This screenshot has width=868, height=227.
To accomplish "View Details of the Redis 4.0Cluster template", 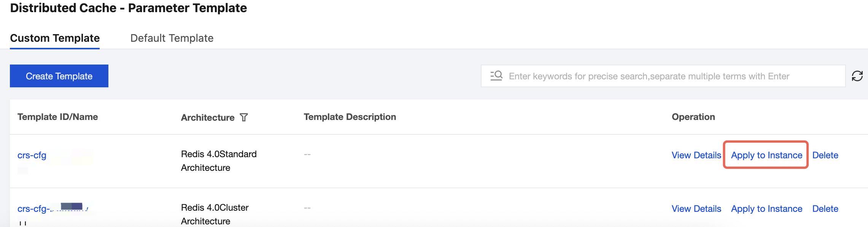I will click(696, 209).
